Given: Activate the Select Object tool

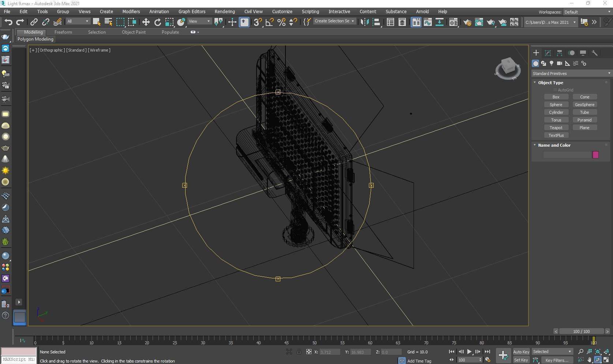Looking at the screenshot, I should point(97,22).
